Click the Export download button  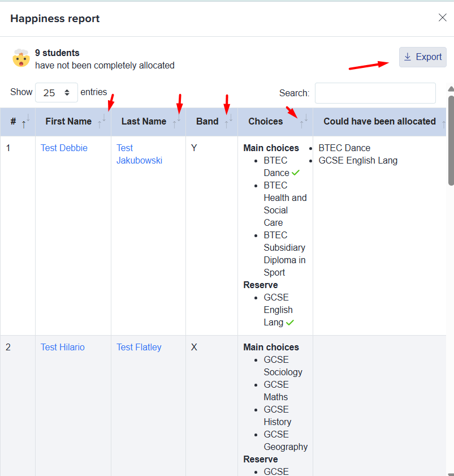pyautogui.click(x=423, y=57)
